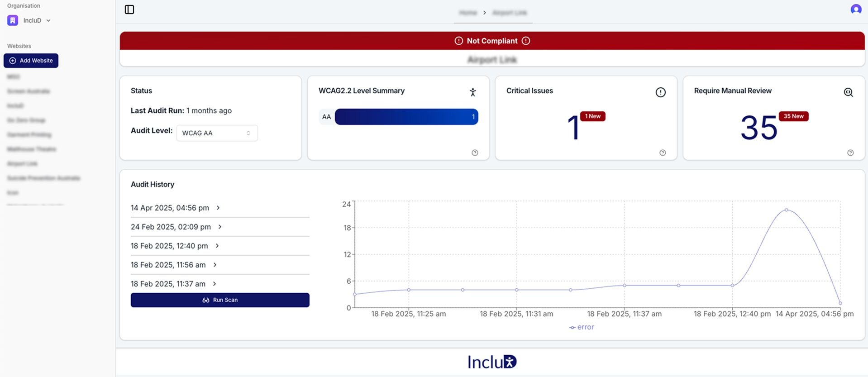This screenshot has width=868, height=377.
Task: Select Malthouse Theatre in the sidebar
Action: (x=32, y=149)
